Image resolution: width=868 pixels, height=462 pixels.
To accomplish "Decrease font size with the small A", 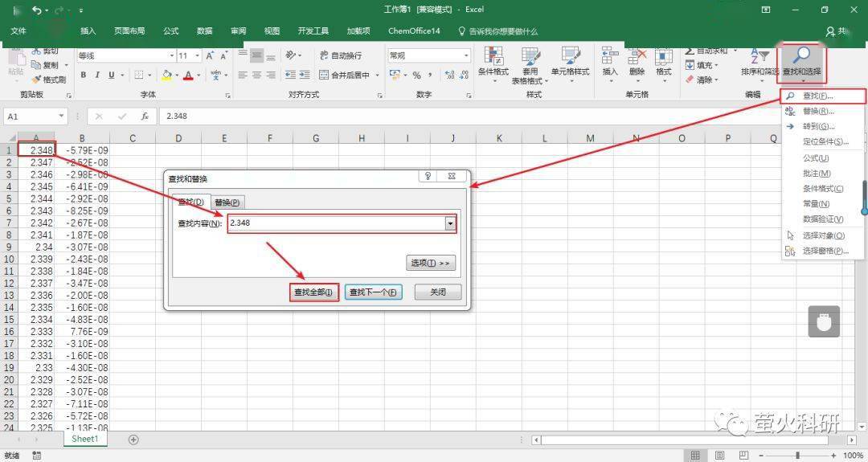I will 223,55.
